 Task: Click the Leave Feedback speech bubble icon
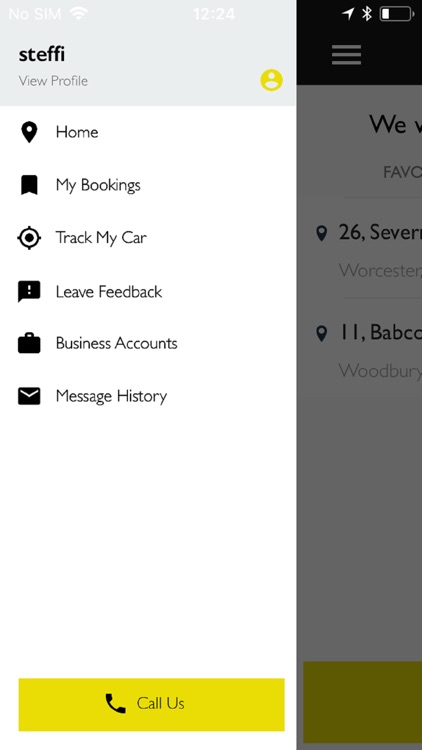click(29, 291)
